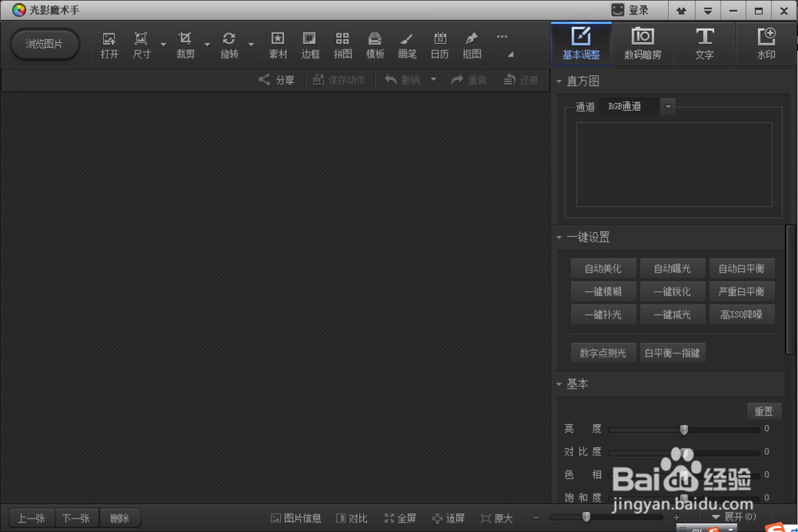Click the 自动美化 button
This screenshot has height=532, width=798.
(602, 268)
